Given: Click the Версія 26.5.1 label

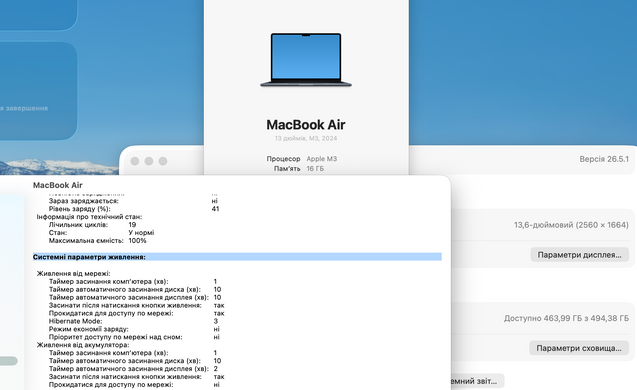Looking at the screenshot, I should point(604,159).
